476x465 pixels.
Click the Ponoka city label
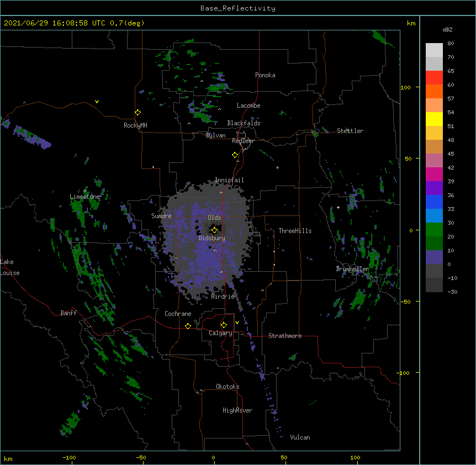pos(265,75)
